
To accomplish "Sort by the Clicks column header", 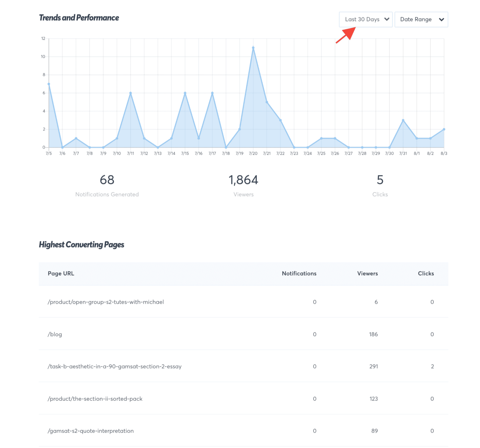I will coord(426,274).
